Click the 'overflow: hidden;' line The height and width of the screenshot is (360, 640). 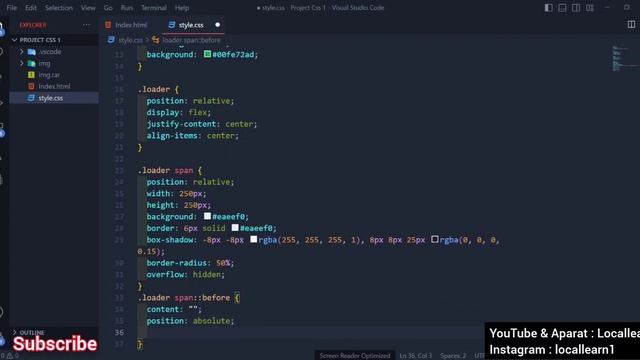186,274
